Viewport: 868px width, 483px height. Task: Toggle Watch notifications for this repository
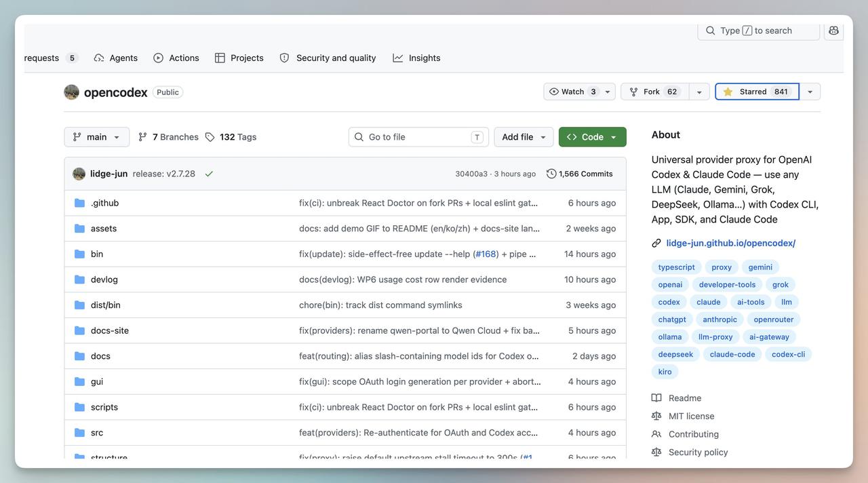pos(573,92)
